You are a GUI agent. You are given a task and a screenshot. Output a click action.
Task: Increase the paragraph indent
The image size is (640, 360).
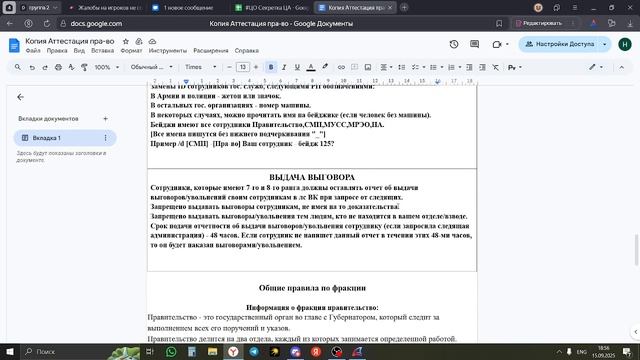482,67
